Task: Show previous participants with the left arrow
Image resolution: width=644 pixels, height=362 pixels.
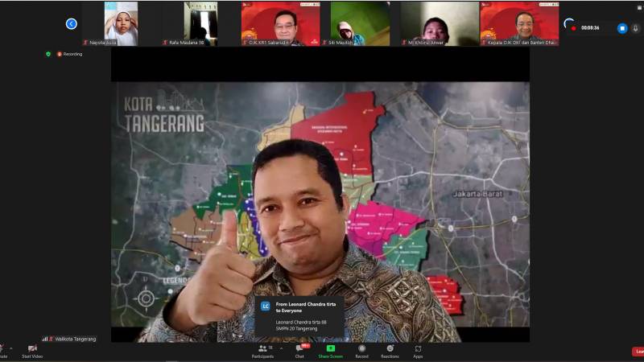Action: (72, 24)
